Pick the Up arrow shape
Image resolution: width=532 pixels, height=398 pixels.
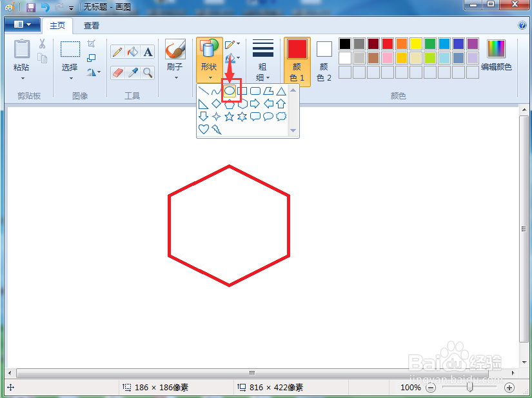(x=281, y=103)
